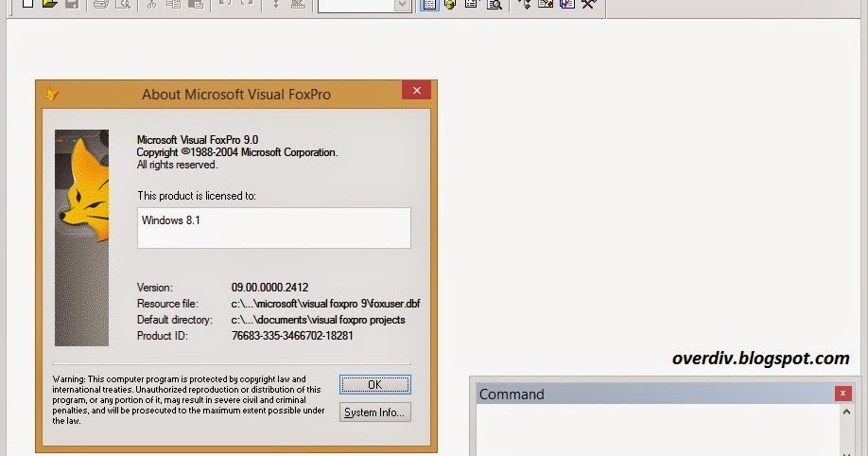
Task: Click the Paste toolbar icon
Action: point(196,4)
